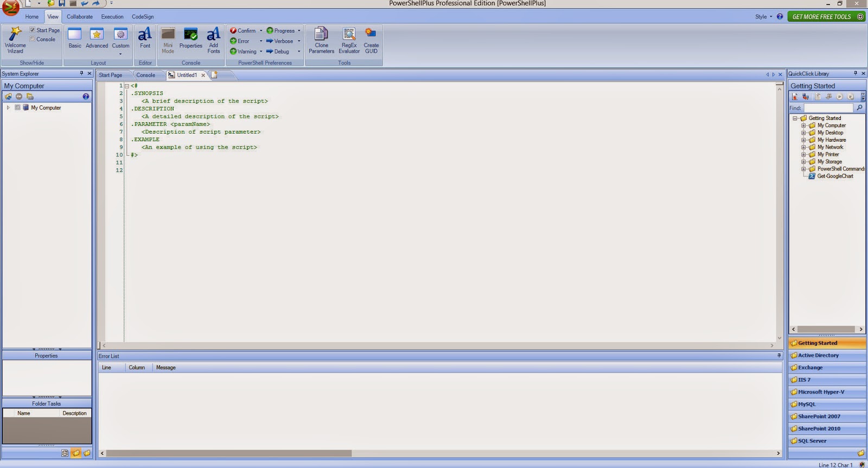Open the SharePoint 2010 library category
Image resolution: width=868 pixels, height=468 pixels.
[x=827, y=429]
